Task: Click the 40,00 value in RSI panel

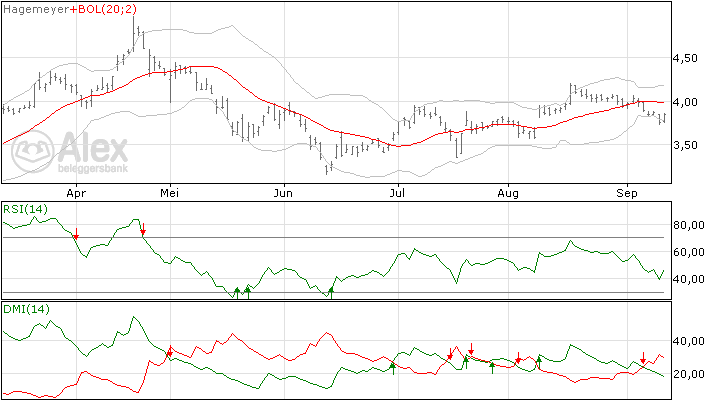Action: pyautogui.click(x=689, y=279)
